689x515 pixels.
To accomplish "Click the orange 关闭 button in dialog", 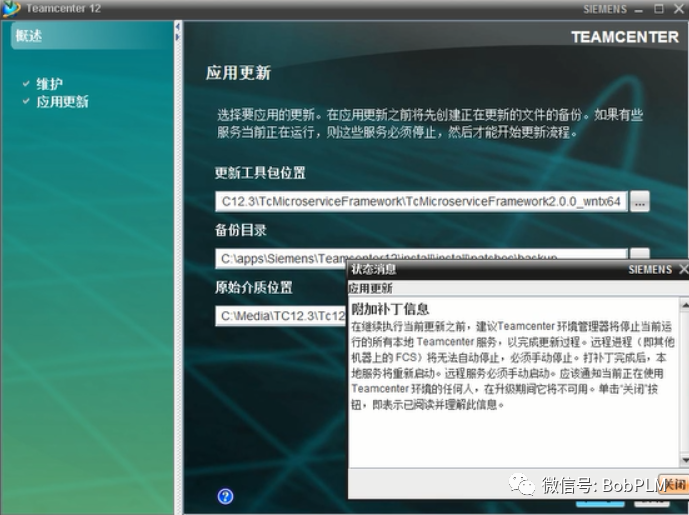I will click(674, 484).
